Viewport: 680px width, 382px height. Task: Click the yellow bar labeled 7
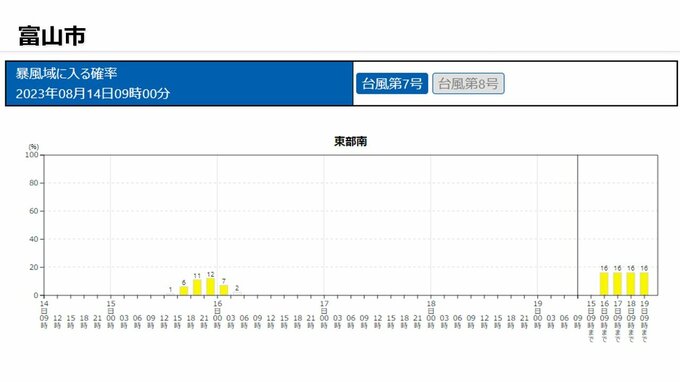(224, 290)
